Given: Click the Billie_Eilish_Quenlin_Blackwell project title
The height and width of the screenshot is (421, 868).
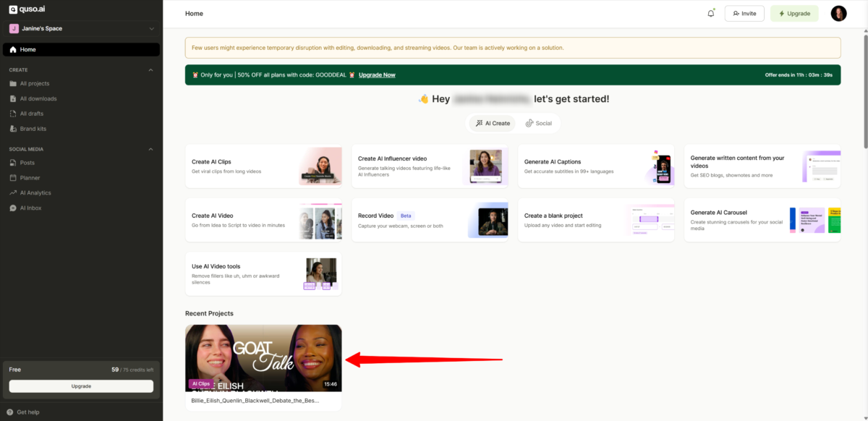Looking at the screenshot, I should [x=255, y=400].
